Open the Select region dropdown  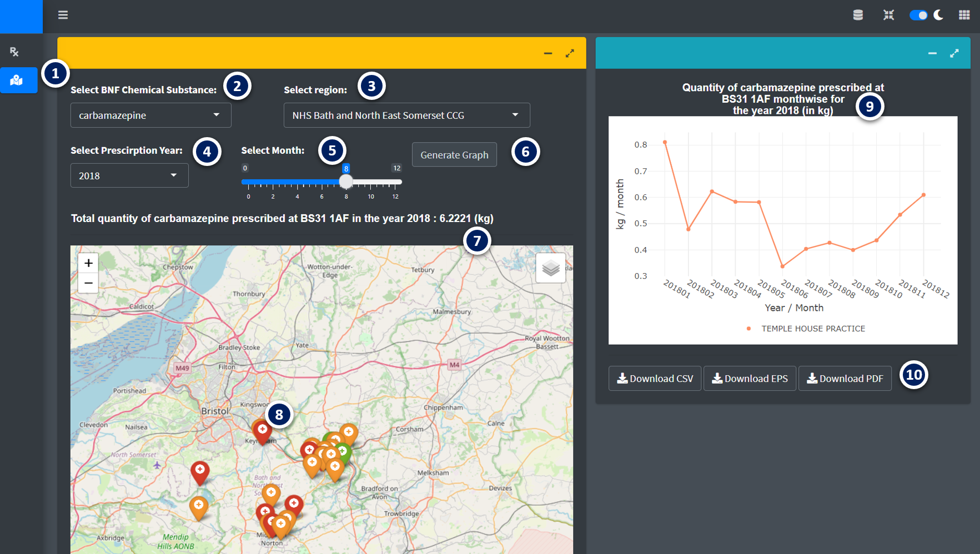406,115
